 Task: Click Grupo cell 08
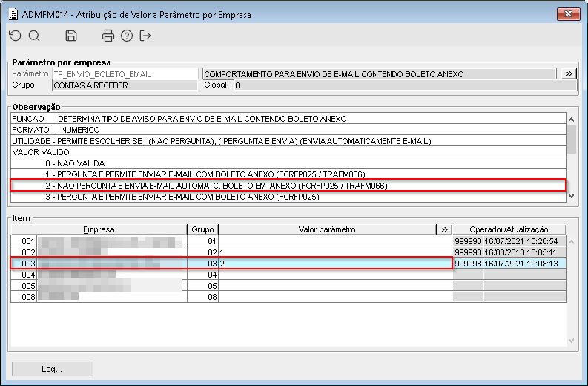click(202, 297)
